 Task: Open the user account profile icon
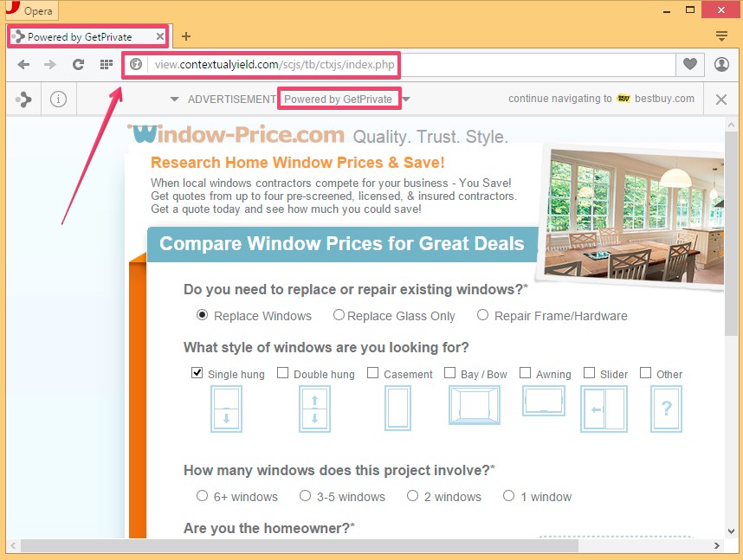click(721, 65)
